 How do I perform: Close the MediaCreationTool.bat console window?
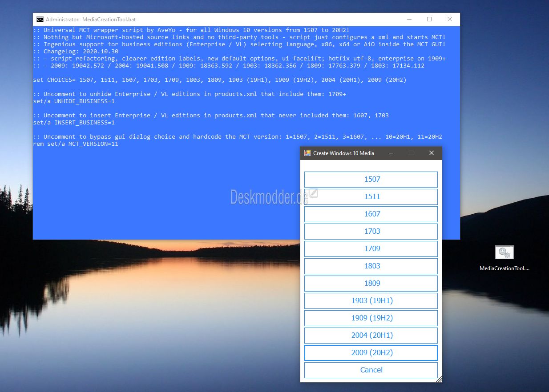pyautogui.click(x=450, y=19)
